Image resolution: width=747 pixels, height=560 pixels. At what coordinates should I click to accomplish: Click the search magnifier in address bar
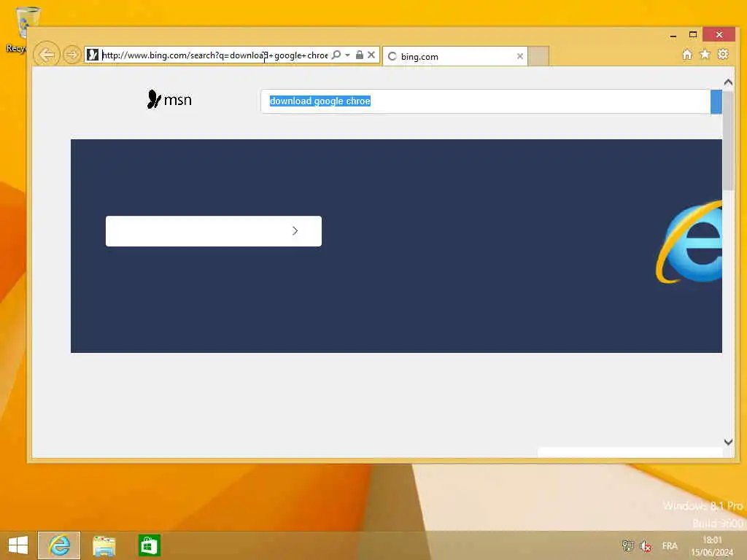tap(336, 55)
